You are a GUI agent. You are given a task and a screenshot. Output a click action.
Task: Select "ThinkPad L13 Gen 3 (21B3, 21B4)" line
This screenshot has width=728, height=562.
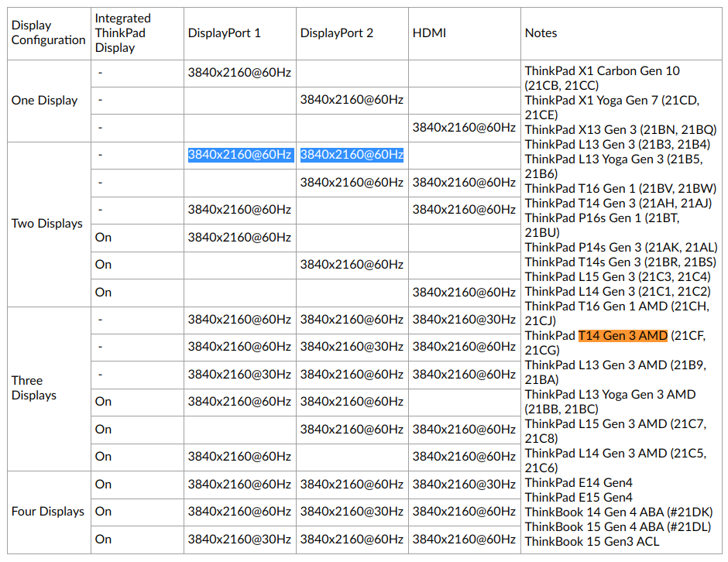(x=617, y=144)
